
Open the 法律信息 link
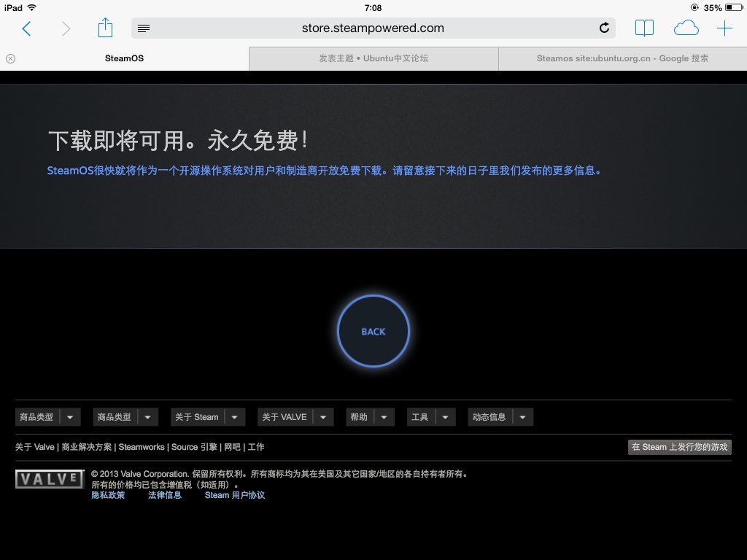[x=165, y=495]
